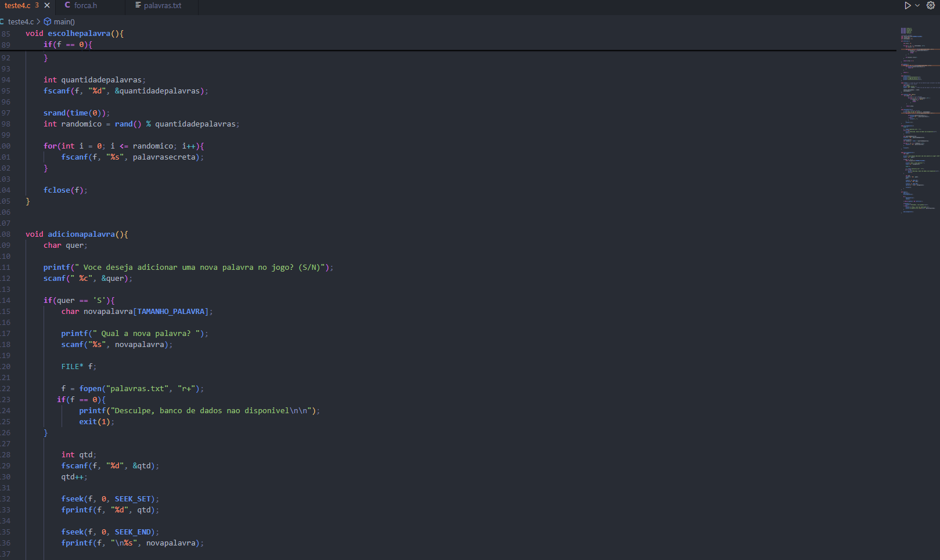Image resolution: width=940 pixels, height=560 pixels.
Task: Click void adicionapalavra(){ declaration
Action: coord(77,234)
